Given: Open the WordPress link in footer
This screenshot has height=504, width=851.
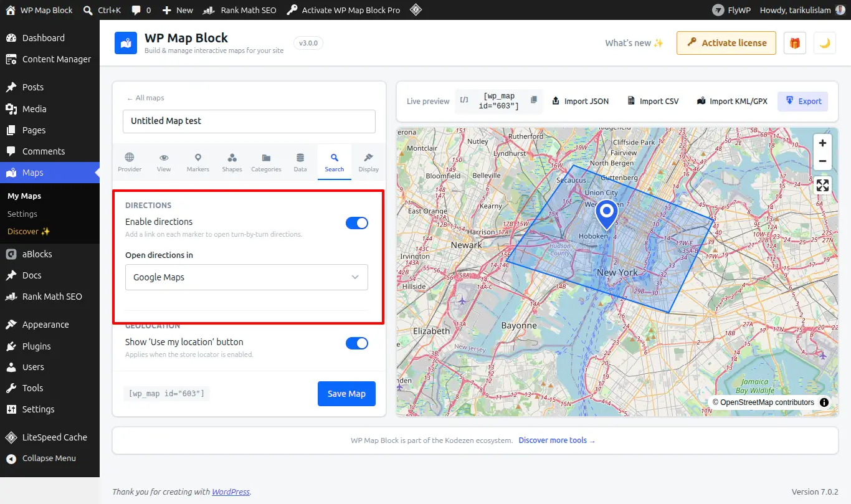Looking at the screenshot, I should tap(231, 492).
